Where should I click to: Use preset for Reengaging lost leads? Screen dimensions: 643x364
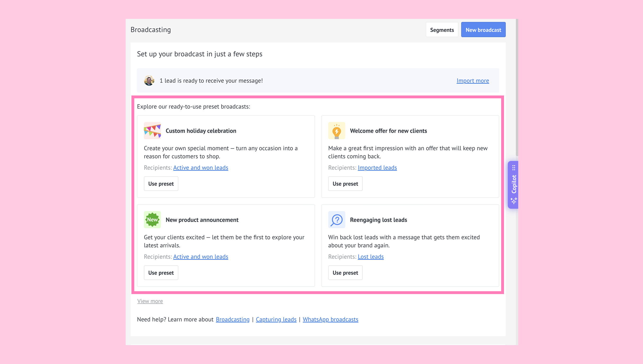point(345,273)
